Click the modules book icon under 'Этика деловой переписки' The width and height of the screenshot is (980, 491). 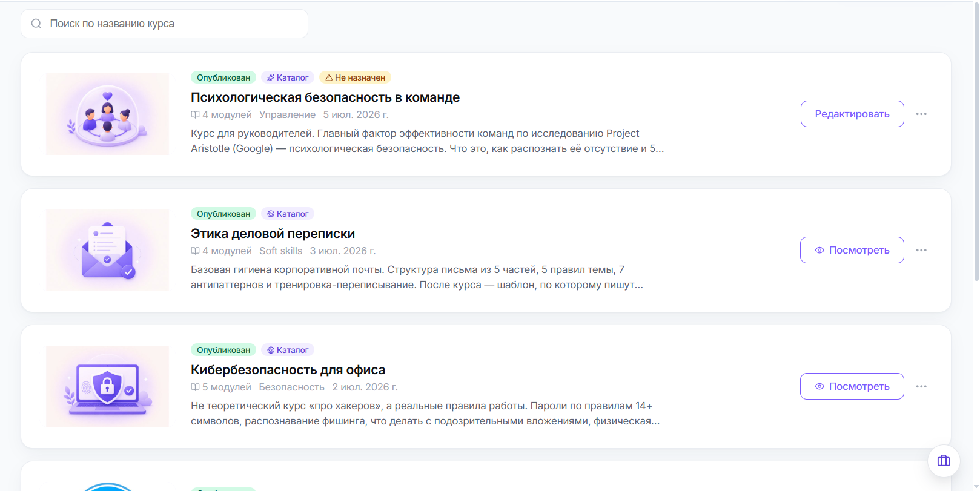(195, 251)
